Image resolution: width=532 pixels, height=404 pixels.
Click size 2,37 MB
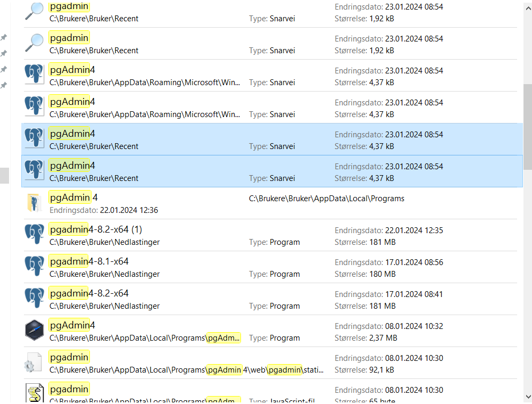[x=383, y=338]
